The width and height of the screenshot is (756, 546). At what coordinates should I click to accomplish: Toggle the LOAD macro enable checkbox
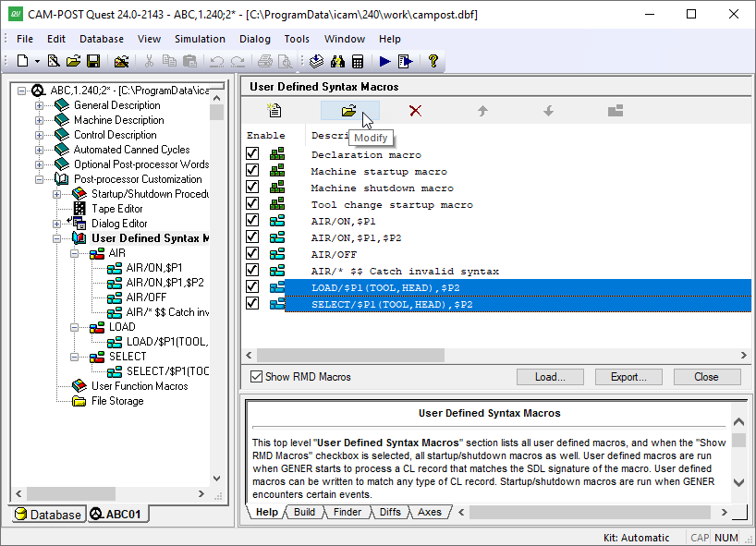[x=252, y=286]
